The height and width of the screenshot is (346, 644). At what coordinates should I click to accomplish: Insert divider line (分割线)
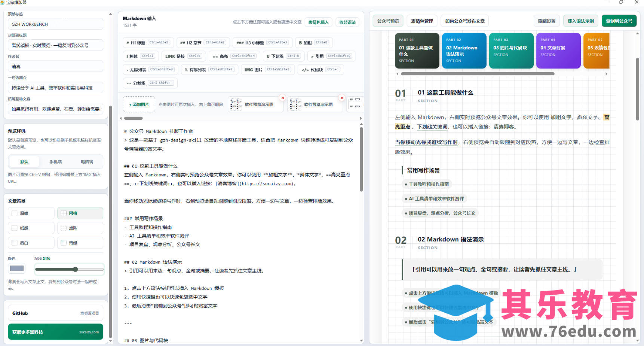(x=150, y=83)
